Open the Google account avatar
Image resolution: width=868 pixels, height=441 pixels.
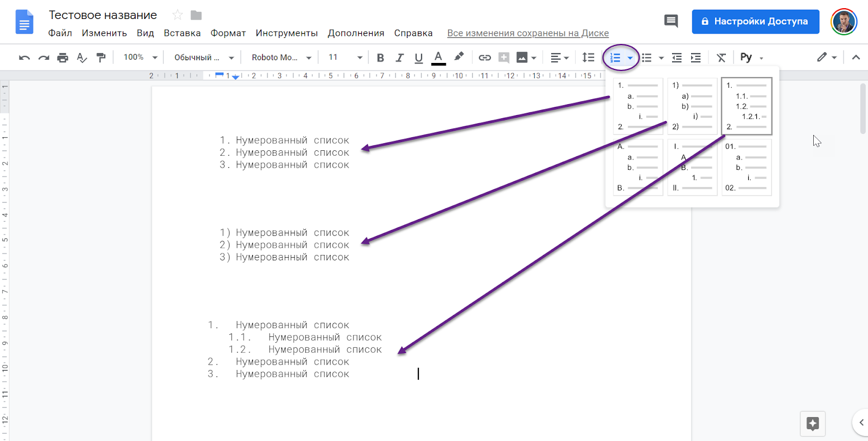coord(844,22)
